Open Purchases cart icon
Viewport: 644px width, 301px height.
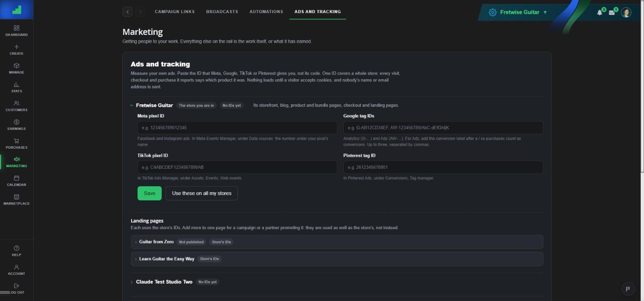tap(16, 141)
